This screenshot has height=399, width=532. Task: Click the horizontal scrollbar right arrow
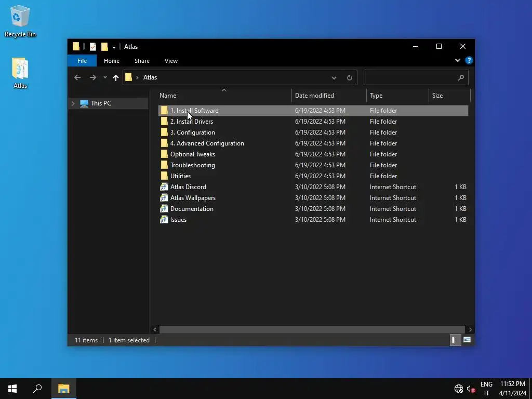pyautogui.click(x=470, y=329)
